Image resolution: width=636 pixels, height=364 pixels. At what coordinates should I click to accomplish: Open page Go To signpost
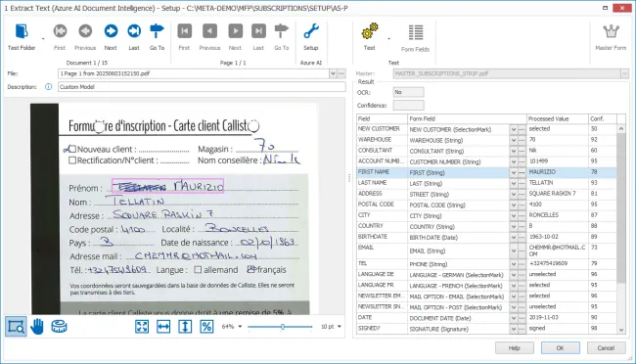point(282,36)
